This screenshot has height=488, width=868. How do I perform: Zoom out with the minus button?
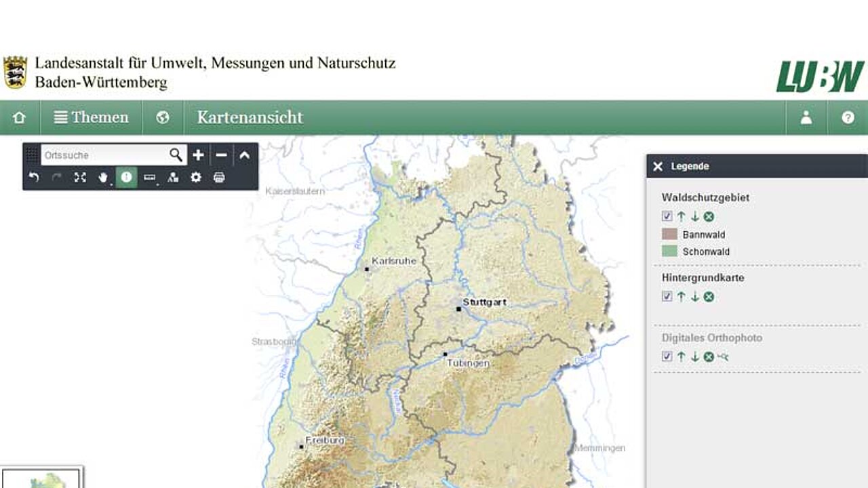(221, 155)
